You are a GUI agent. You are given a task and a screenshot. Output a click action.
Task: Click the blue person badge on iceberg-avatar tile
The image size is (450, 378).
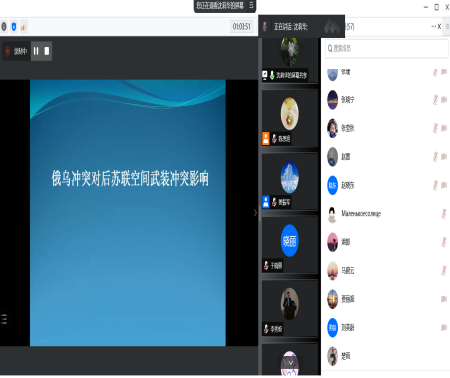[x=266, y=202]
